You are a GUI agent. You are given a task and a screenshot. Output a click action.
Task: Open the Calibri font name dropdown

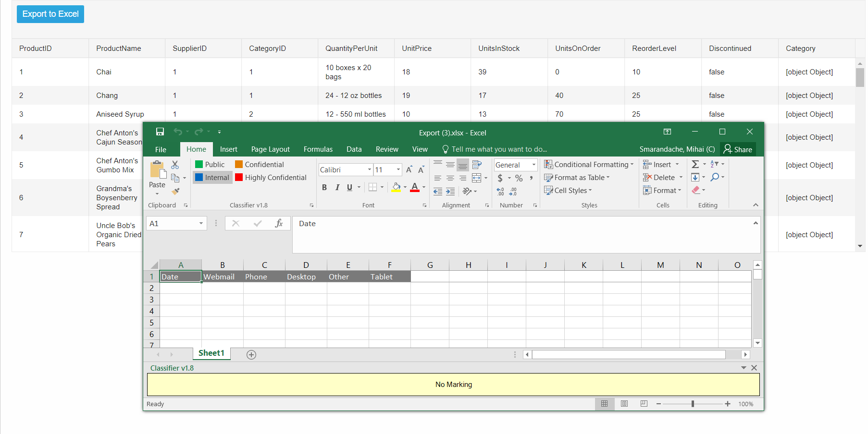[370, 169]
